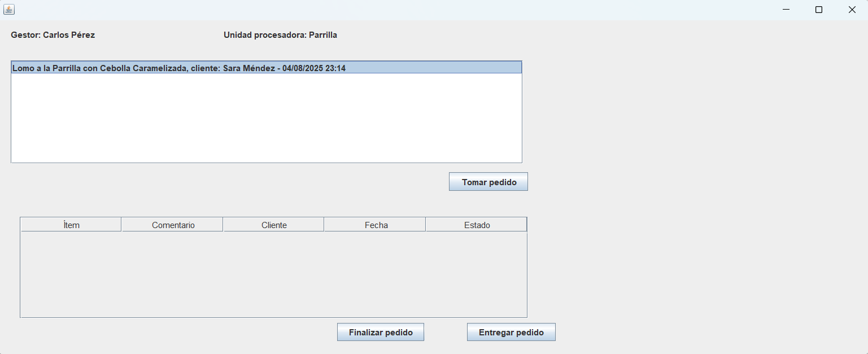Screen dimensions: 868x354
Task: Click the Comentario column header
Action: (173, 225)
